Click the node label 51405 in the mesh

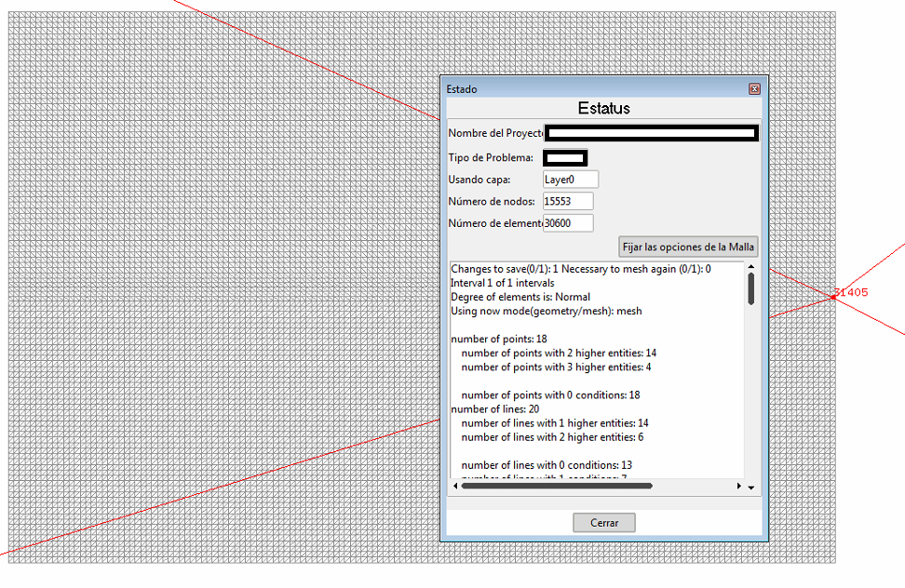[851, 292]
